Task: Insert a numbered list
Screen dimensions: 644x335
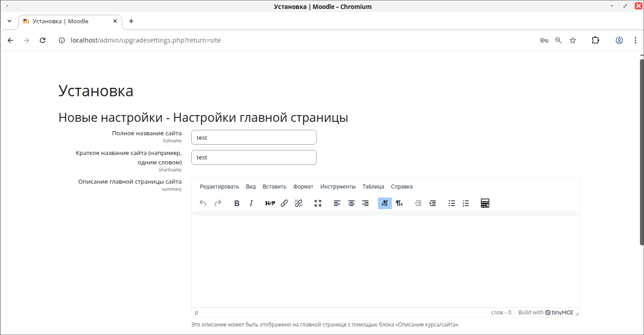Action: click(x=466, y=203)
